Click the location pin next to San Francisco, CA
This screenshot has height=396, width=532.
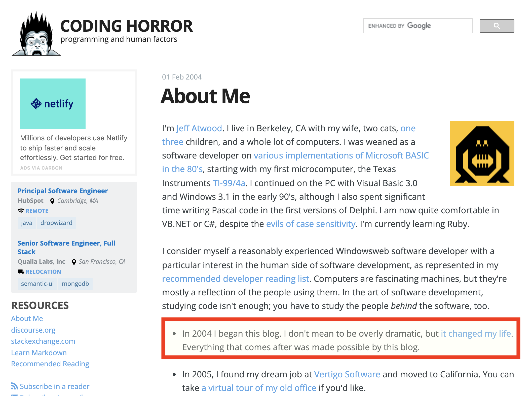74,262
